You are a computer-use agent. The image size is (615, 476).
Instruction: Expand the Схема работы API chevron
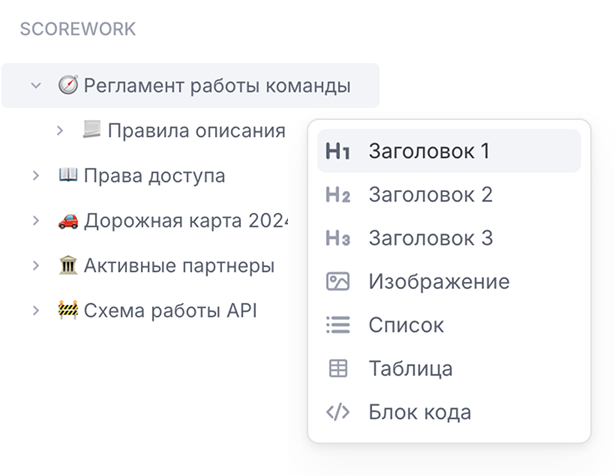click(36, 311)
